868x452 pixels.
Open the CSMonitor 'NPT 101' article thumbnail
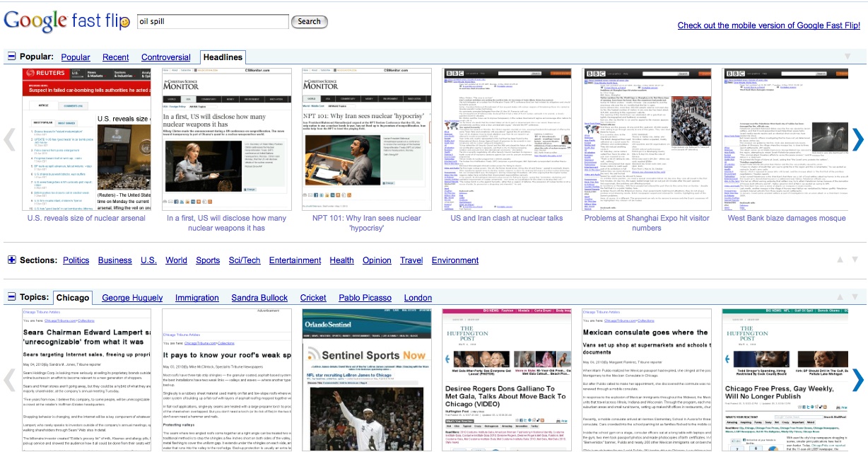pos(366,139)
